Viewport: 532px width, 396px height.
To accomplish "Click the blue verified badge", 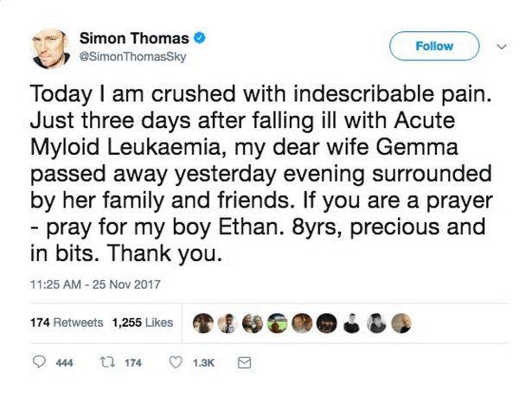I will [199, 37].
